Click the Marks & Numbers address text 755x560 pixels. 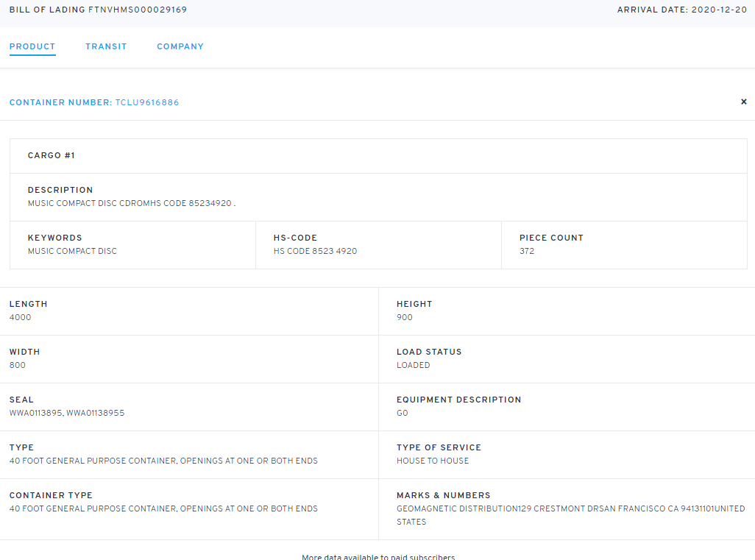[570, 508]
